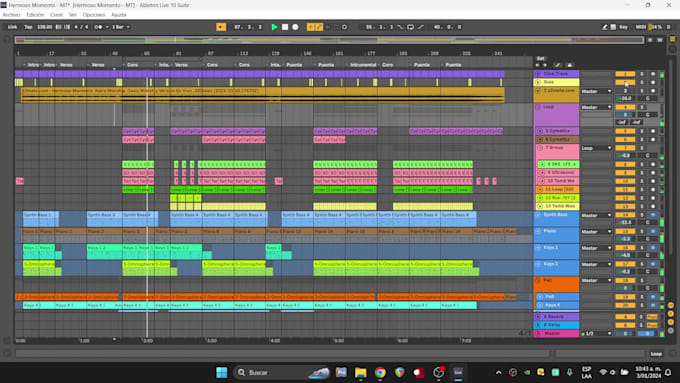Click the Set locator button
This screenshot has width=680, height=383.
[x=540, y=58]
